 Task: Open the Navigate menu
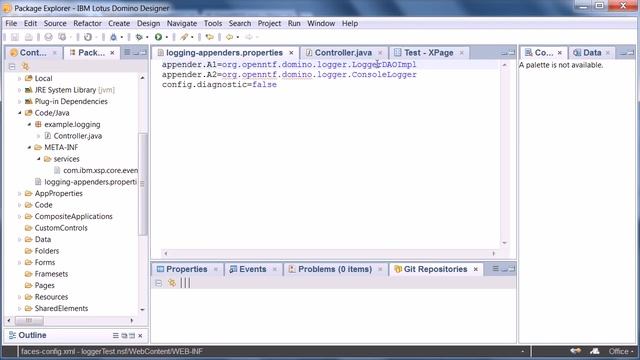pyautogui.click(x=182, y=24)
